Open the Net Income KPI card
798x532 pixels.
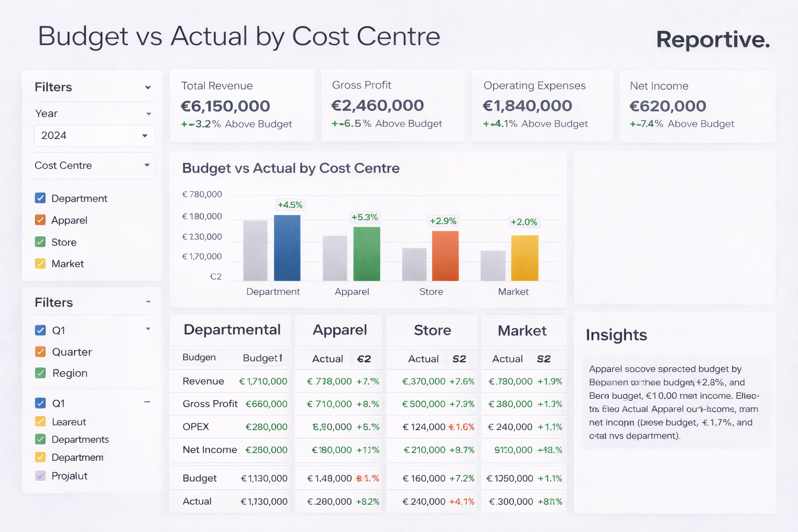point(697,105)
